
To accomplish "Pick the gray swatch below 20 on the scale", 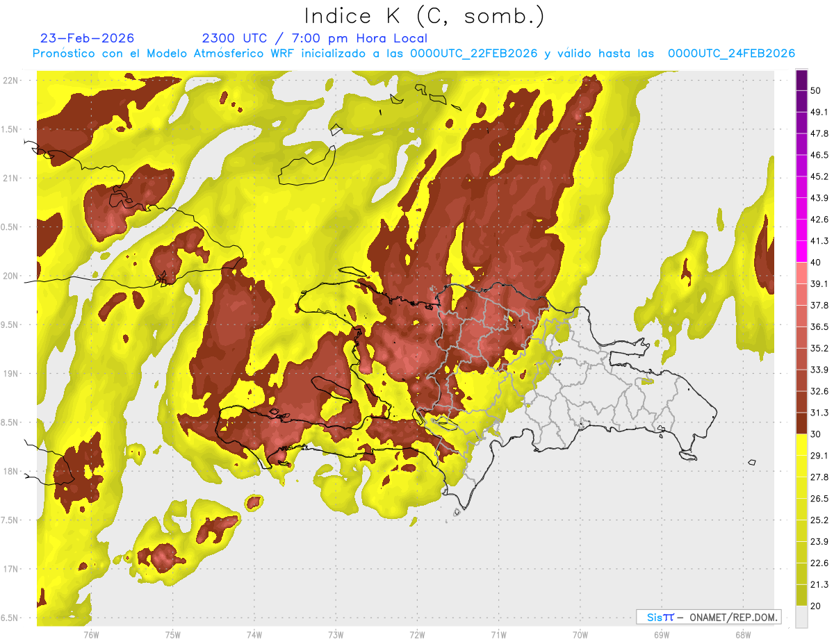I will coord(801,617).
